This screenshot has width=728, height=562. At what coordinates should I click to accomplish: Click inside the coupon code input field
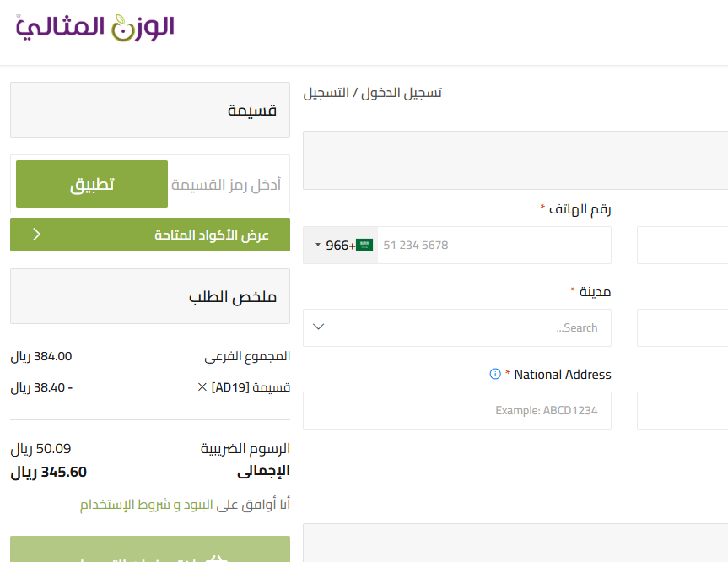pyautogui.click(x=228, y=184)
